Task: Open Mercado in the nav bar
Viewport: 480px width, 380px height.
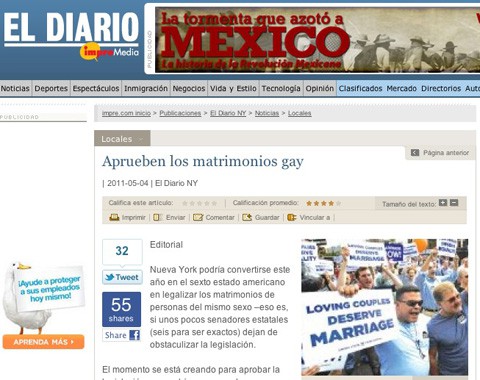Action: 401,88
